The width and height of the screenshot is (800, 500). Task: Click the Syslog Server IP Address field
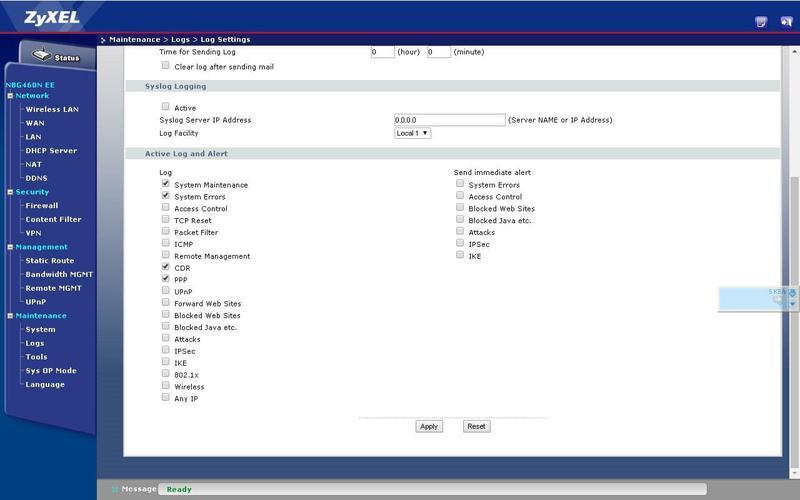pyautogui.click(x=450, y=120)
